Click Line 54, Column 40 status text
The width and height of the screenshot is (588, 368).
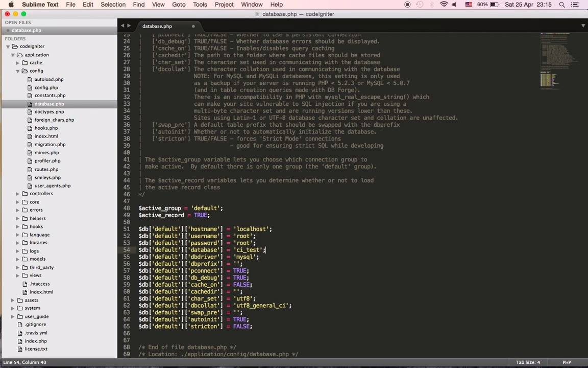24,362
